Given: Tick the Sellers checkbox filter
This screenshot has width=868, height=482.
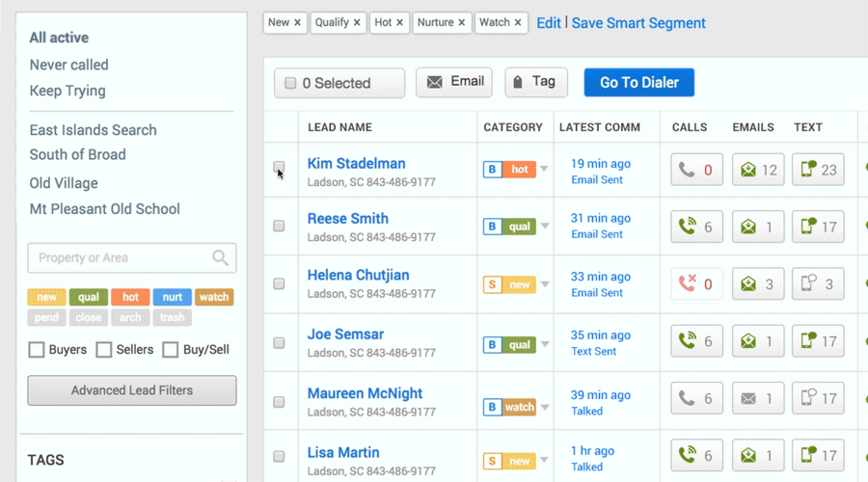Looking at the screenshot, I should coord(104,350).
